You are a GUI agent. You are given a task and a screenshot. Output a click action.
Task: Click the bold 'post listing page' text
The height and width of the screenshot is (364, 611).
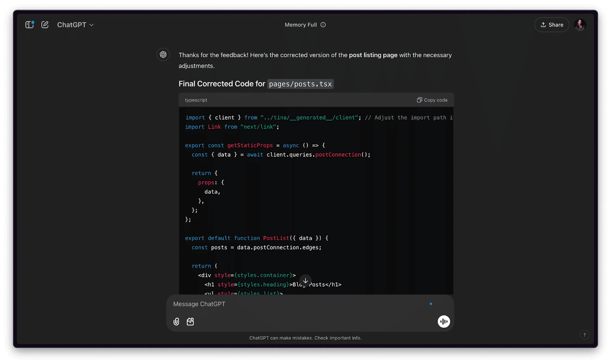tap(373, 55)
